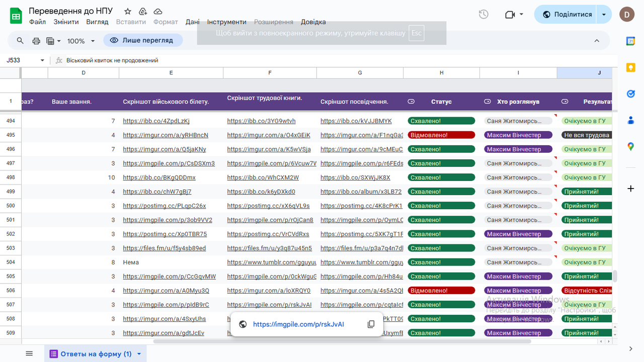The image size is (644, 362).
Task: Open Максим Вінчестер reviewer chip in row 496
Action: coord(518,149)
